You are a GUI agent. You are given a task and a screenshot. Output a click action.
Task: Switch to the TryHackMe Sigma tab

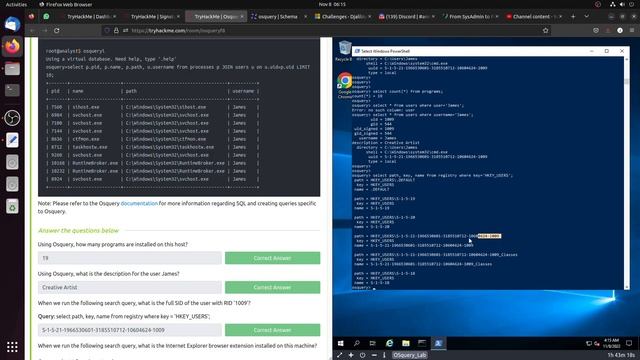(152, 17)
